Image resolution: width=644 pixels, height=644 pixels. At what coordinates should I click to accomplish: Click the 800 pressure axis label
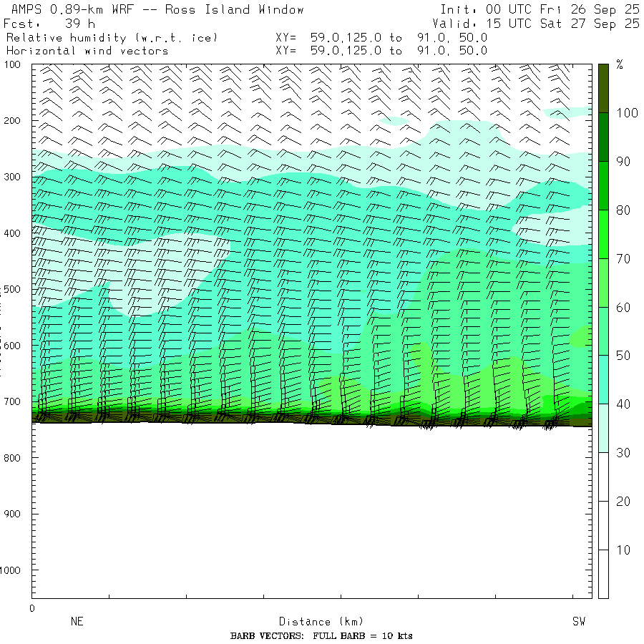coord(12,458)
